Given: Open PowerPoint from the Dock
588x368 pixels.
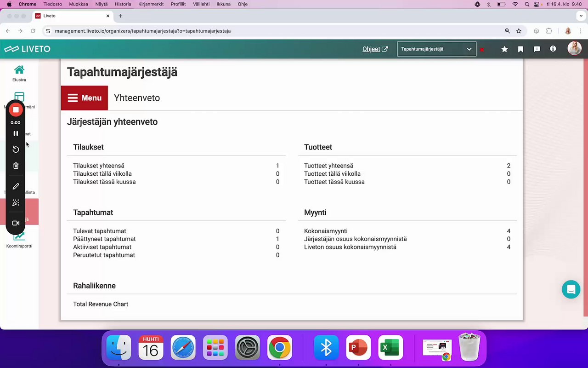Looking at the screenshot, I should tap(358, 347).
